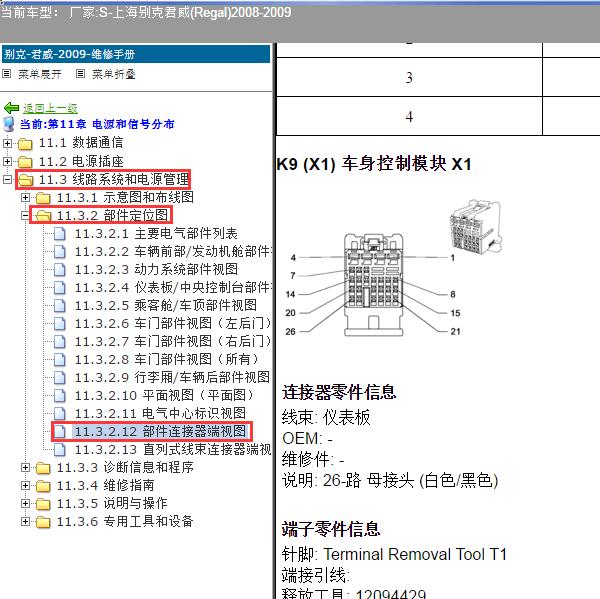
Task: Collapse the 11.3.2 部件定位图 node
Action: 25,215
